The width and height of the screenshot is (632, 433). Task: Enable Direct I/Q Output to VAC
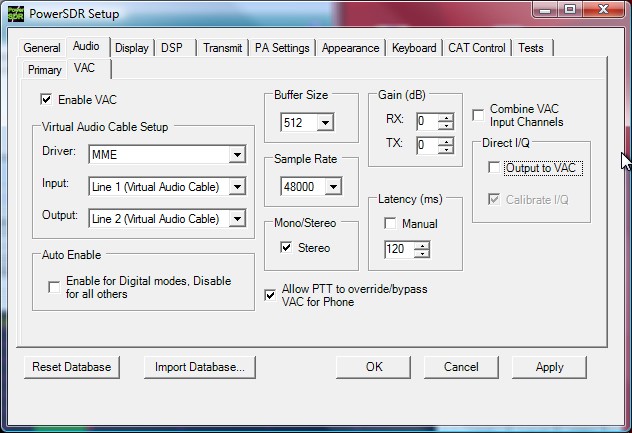[x=494, y=167]
